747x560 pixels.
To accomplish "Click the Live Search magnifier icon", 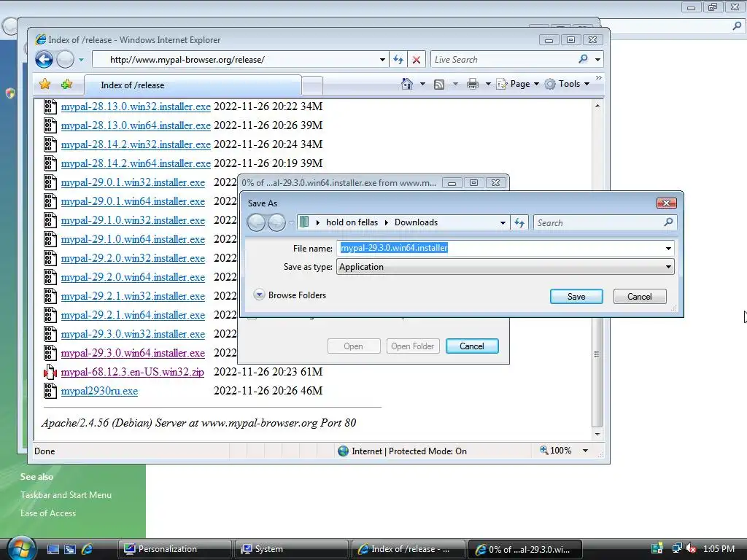I will [x=583, y=59].
